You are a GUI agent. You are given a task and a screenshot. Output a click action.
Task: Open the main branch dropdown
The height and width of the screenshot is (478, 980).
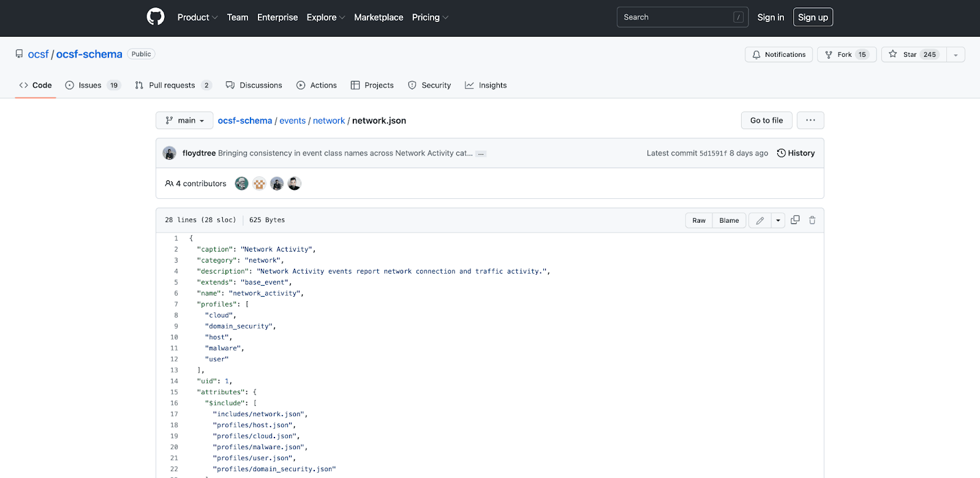pyautogui.click(x=184, y=121)
